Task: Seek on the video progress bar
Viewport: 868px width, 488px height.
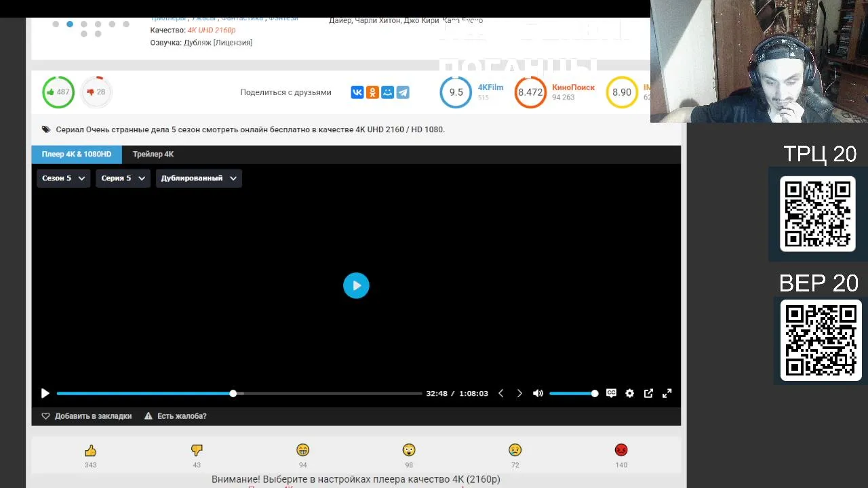Action: click(239, 393)
